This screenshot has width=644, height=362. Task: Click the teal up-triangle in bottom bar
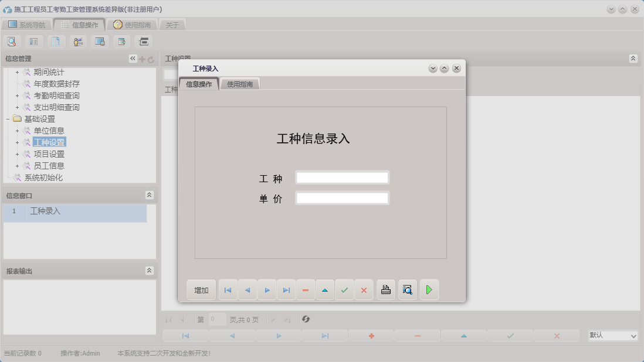click(x=464, y=336)
